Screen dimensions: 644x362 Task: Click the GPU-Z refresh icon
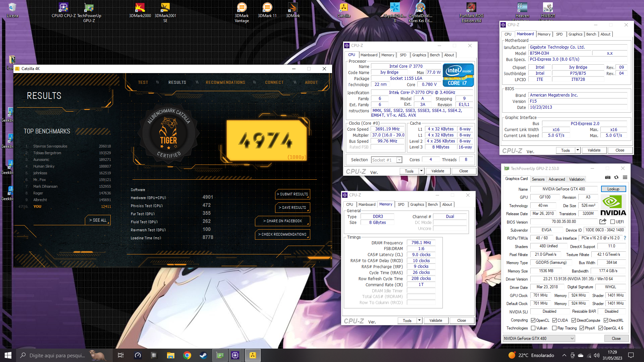click(616, 177)
